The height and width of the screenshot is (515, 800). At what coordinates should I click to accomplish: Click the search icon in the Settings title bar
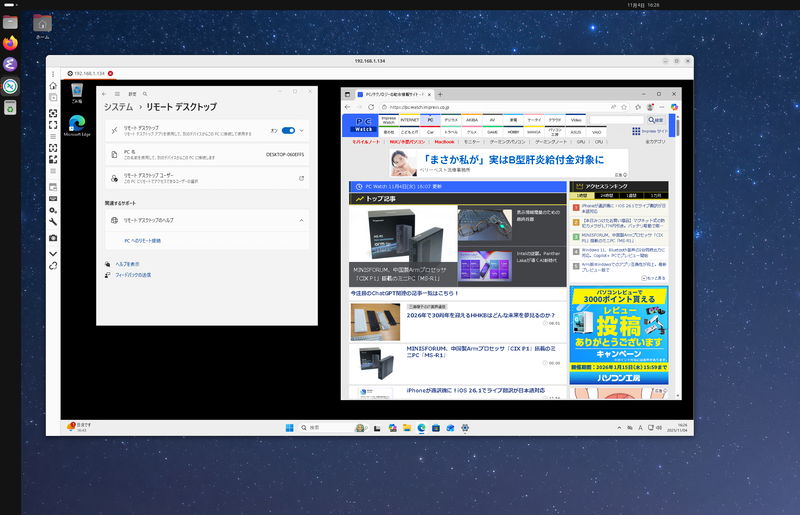(145, 94)
